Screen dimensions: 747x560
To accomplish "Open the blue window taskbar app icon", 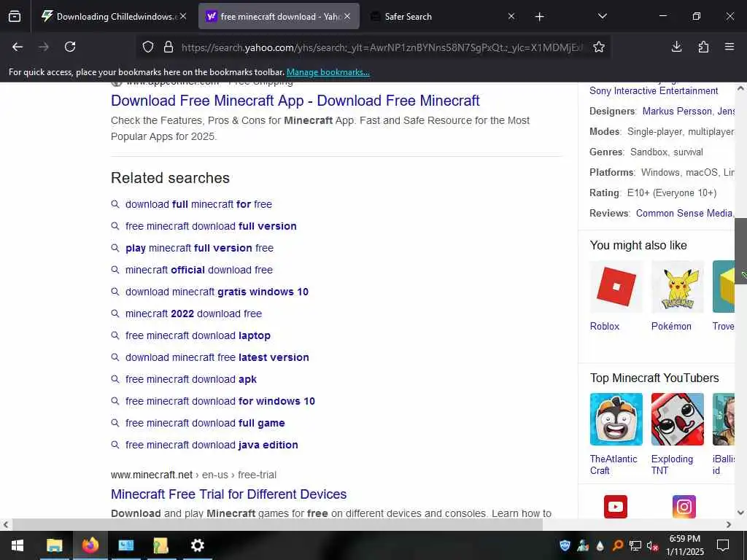I will tap(125, 545).
